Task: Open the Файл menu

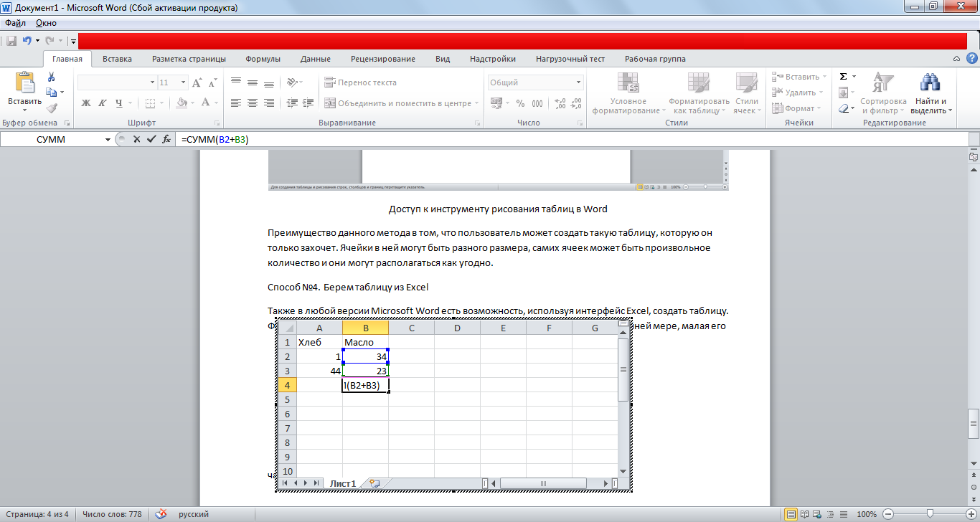Action: pos(15,23)
